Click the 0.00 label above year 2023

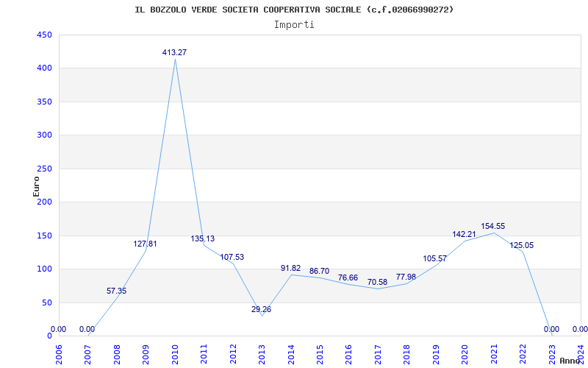tap(551, 329)
